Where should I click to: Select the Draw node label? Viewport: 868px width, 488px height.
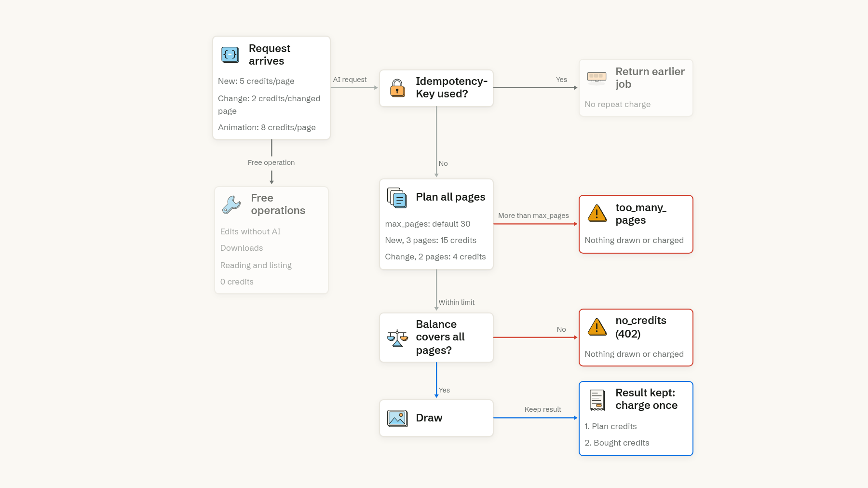429,418
